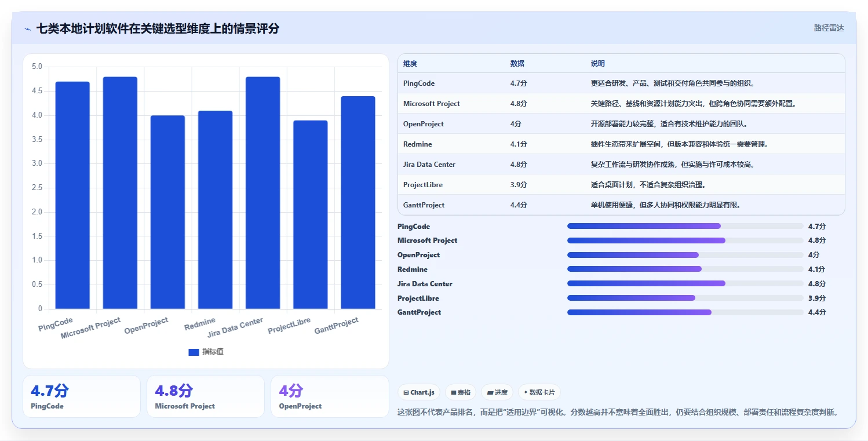868x441 pixels.
Task: Click the Redmine table cell
Action: (x=418, y=144)
